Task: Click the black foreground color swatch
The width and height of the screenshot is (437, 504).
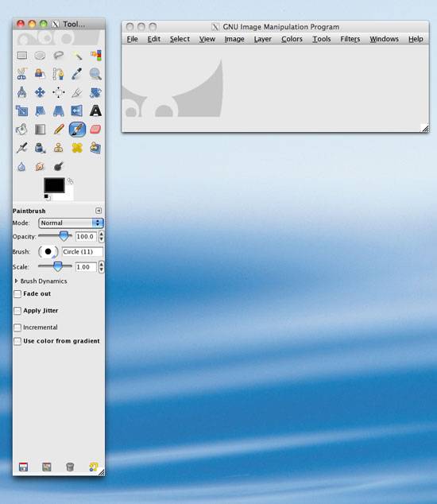Action: (54, 185)
